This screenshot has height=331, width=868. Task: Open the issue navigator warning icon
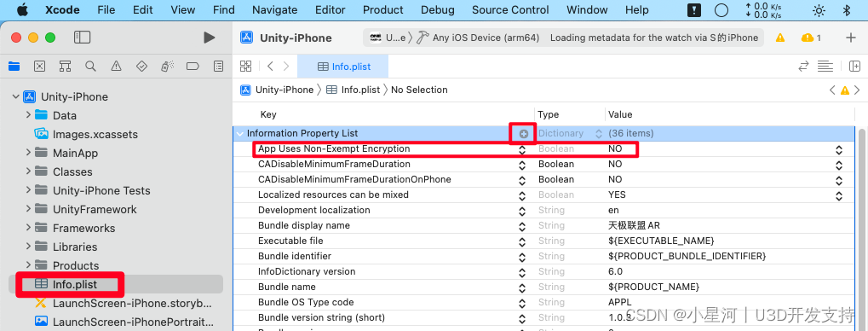pos(116,67)
